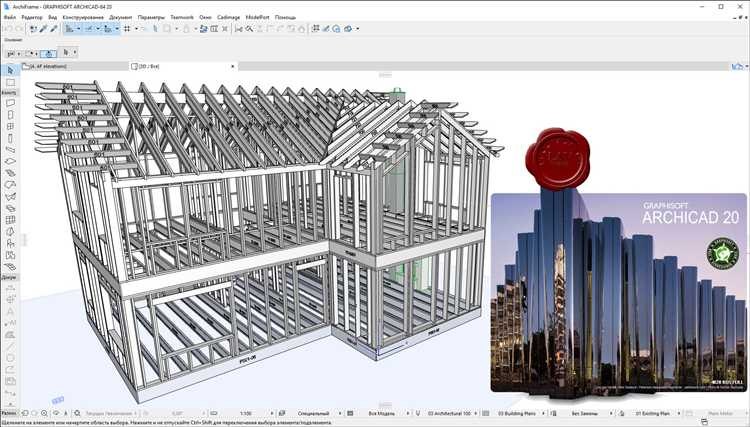Expand the grid snap dropdown arrow
Viewport: 750px width, 427px height.
136,29
